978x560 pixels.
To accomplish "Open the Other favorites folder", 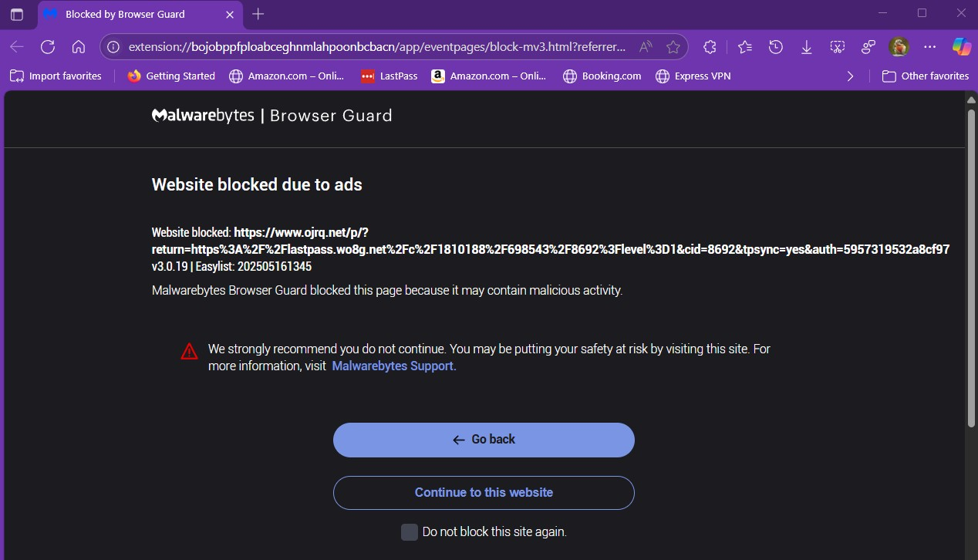I will [926, 76].
